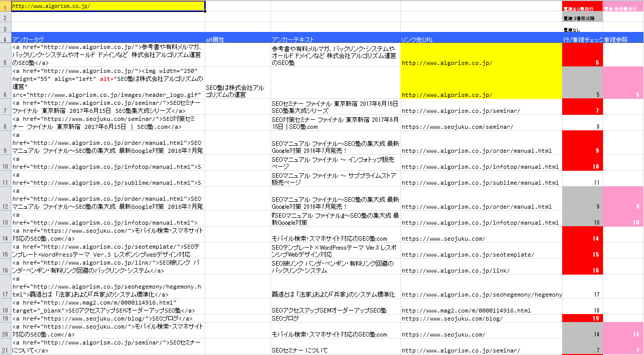Select anchor tag cell containing seojuku.com/blog/ in row 19
Screen dimensions: 644x355
point(108,319)
